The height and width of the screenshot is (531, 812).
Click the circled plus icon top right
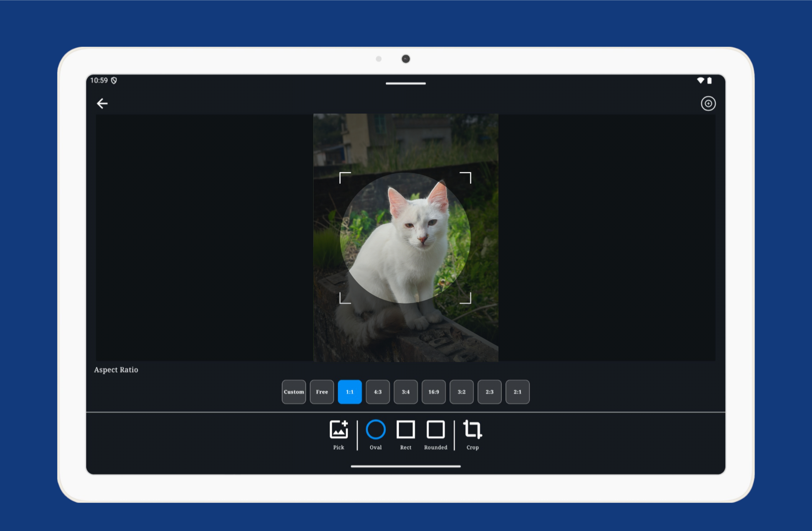pyautogui.click(x=708, y=103)
